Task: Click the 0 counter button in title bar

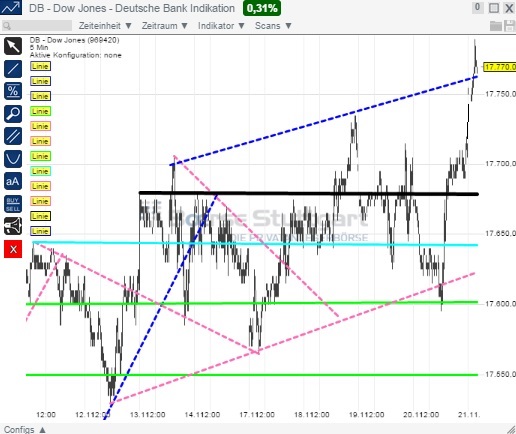Action: 477,7
